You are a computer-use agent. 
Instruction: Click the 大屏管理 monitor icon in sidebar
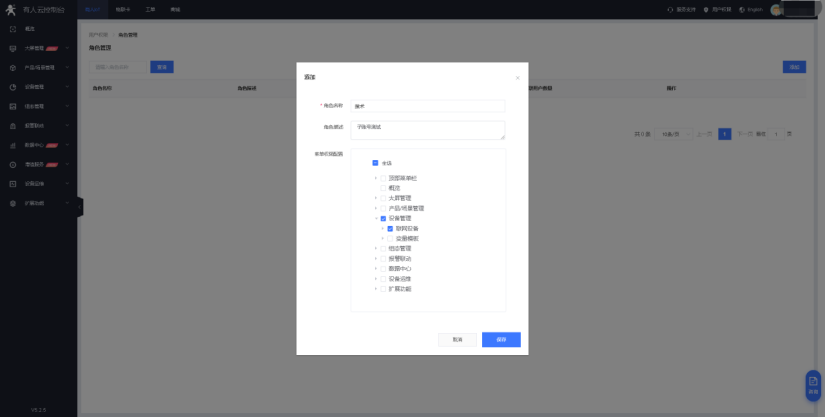(x=12, y=48)
